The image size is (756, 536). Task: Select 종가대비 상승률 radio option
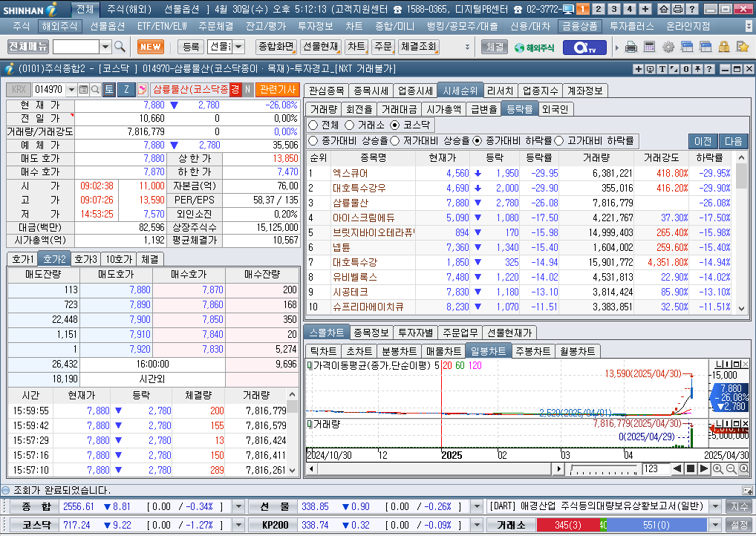coord(313,140)
